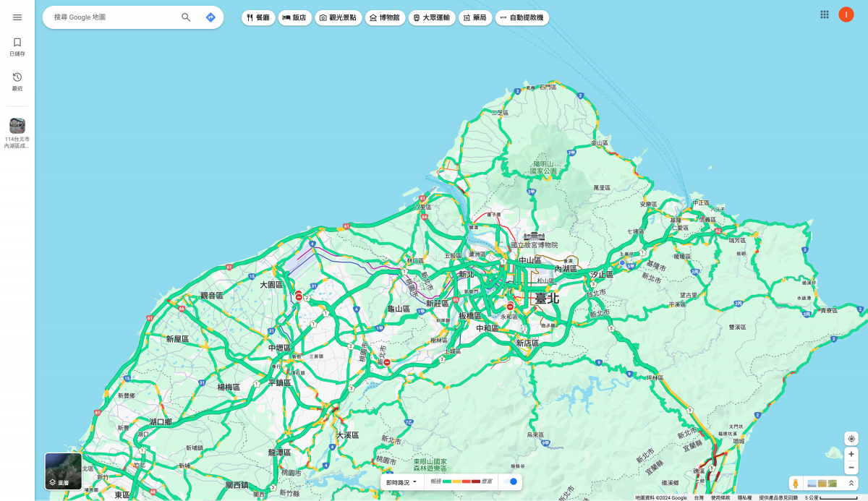The height and width of the screenshot is (501, 868).
Task: Open the 使用條款 terms link
Action: (x=720, y=497)
